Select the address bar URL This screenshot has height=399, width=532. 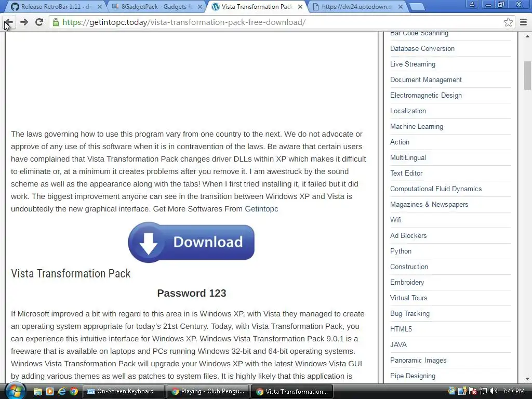click(x=184, y=22)
